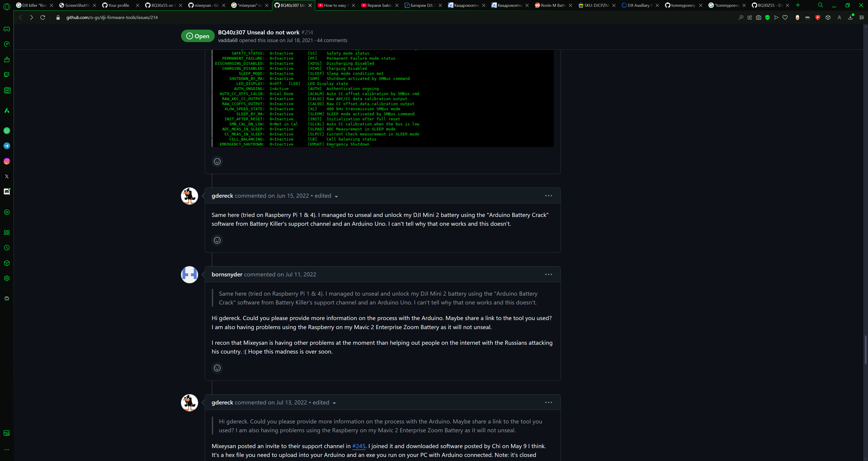Add page to bookmarks with heart icon
This screenshot has width=868, height=461.
[785, 18]
